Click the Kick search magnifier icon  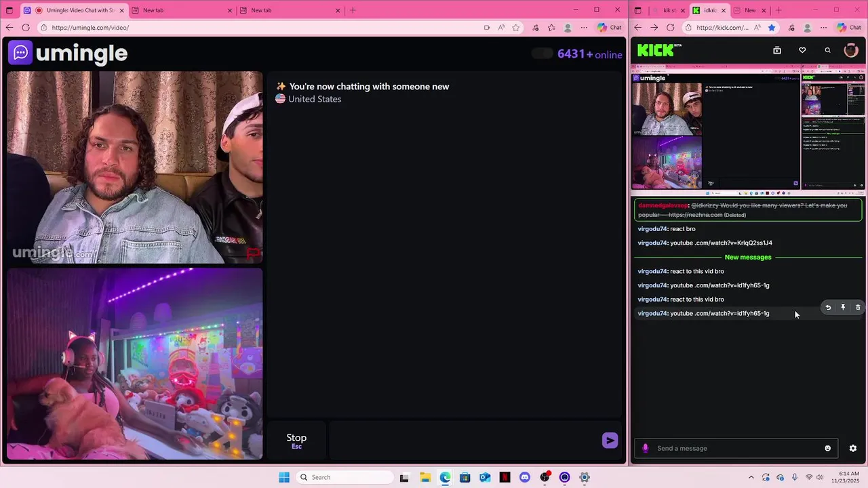point(827,50)
